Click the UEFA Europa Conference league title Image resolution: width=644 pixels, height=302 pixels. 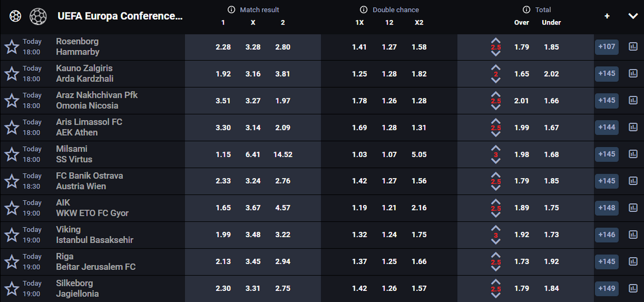click(121, 16)
